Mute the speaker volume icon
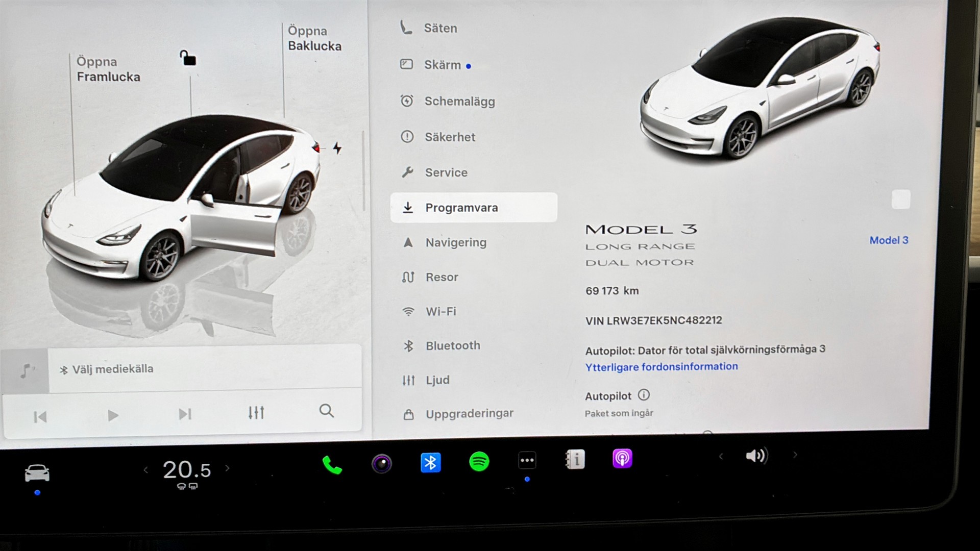 point(756,456)
